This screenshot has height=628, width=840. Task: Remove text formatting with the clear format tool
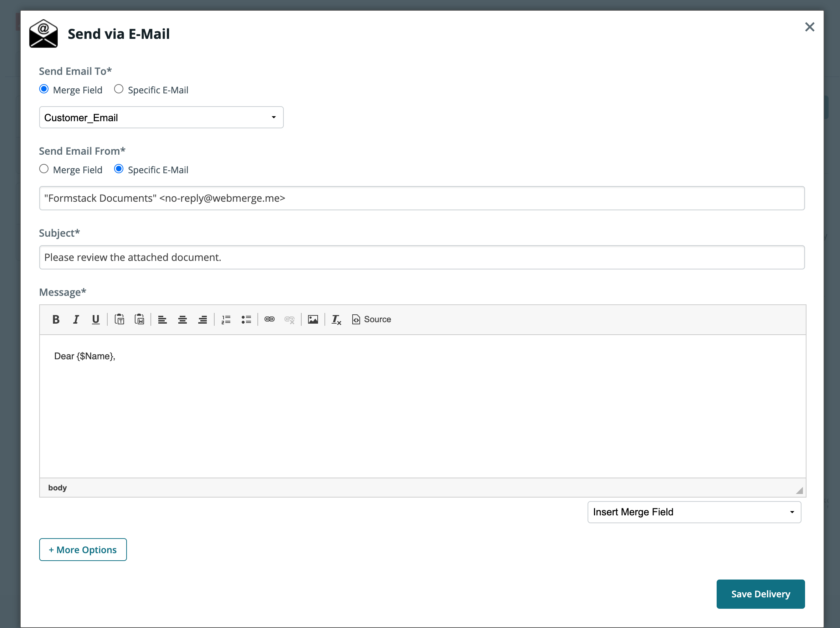336,319
